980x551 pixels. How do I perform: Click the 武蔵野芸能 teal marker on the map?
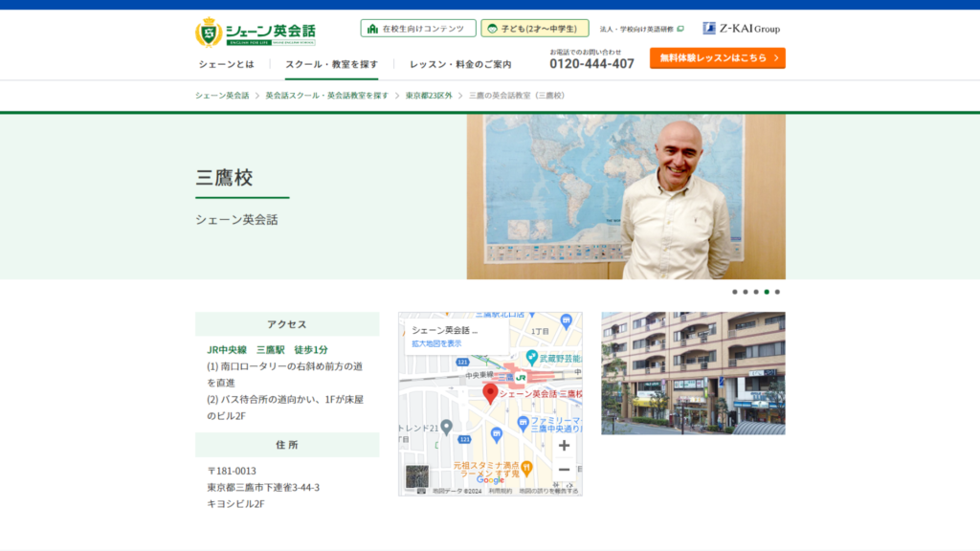(532, 358)
